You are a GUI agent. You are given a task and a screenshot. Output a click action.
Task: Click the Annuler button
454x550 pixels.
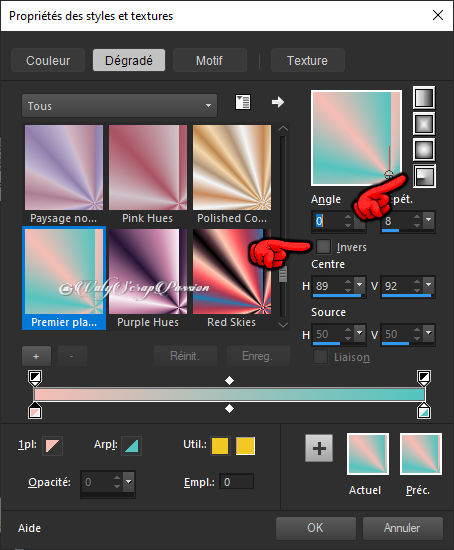click(402, 528)
